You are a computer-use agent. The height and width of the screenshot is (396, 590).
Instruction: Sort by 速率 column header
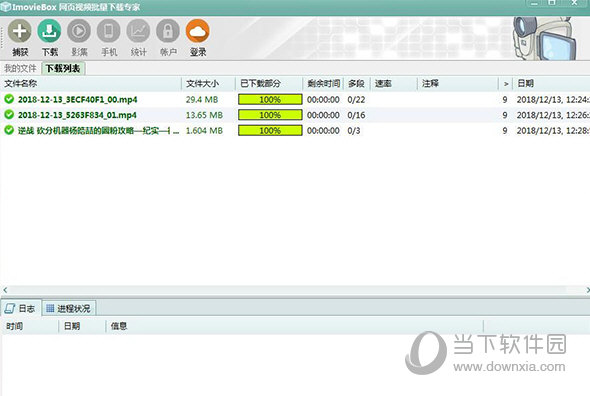[x=394, y=84]
